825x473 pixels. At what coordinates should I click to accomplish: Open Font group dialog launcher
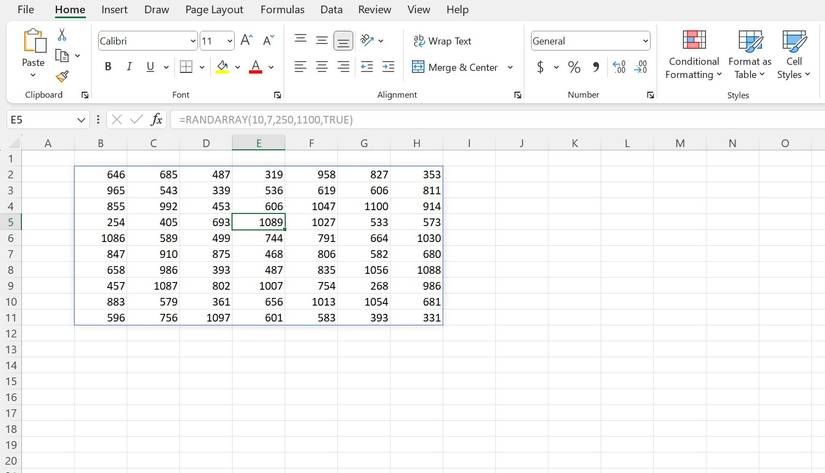tap(277, 95)
